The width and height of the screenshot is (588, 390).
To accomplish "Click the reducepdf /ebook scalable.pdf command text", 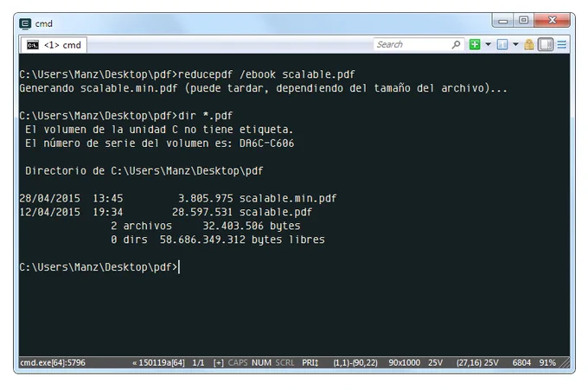I will click(266, 74).
